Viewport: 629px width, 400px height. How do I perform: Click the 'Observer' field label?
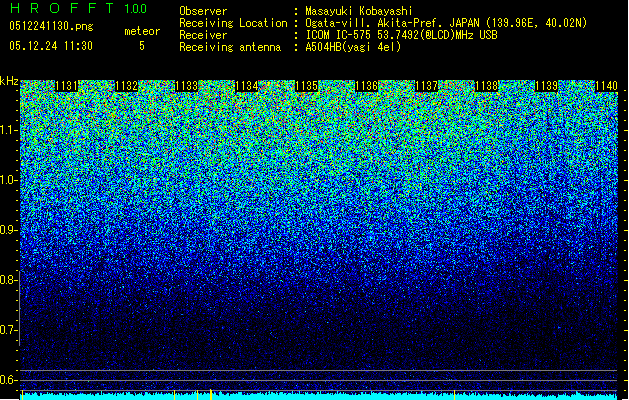click(203, 11)
